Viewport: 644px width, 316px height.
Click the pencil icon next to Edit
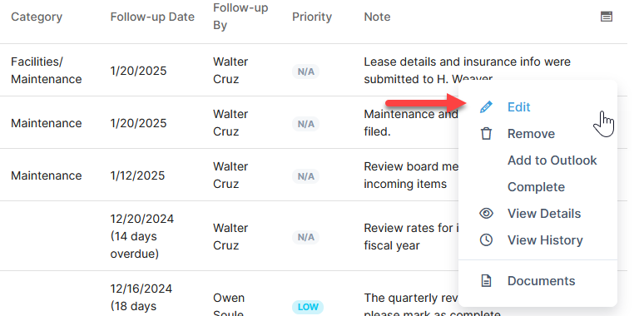(x=486, y=107)
